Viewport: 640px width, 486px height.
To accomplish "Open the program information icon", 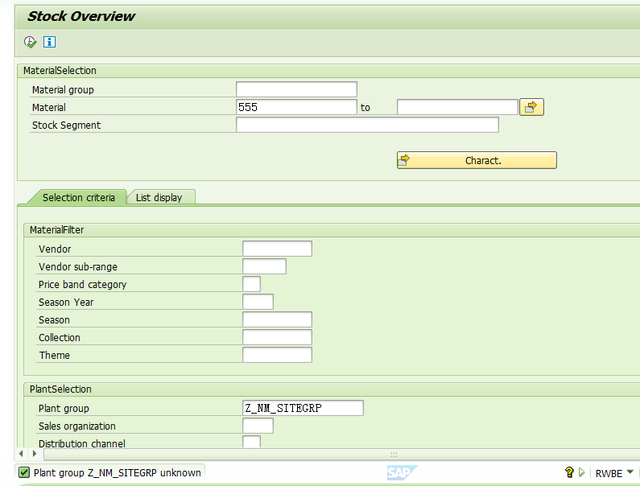I will point(49,42).
